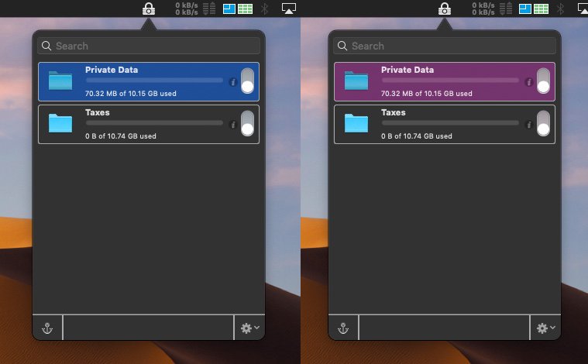Screen dimensions: 588x364
Task: Click the search magnifier icon in the blue-accent panel
Action: (x=46, y=46)
